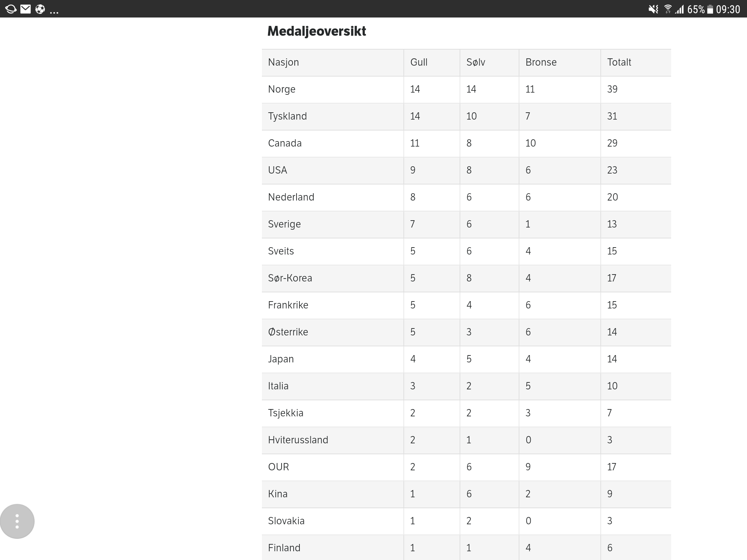Select the Sør-Korea nation cell
Screen dimensions: 747x560
[x=290, y=278]
